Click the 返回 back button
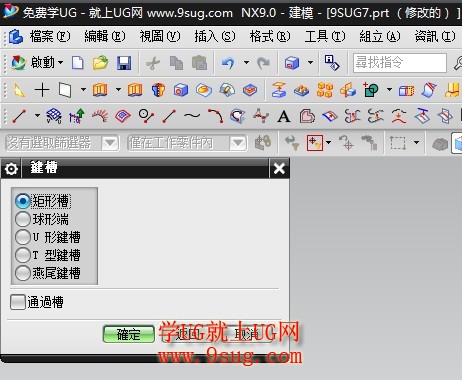Screen dimensions: 462x380 coord(187,334)
